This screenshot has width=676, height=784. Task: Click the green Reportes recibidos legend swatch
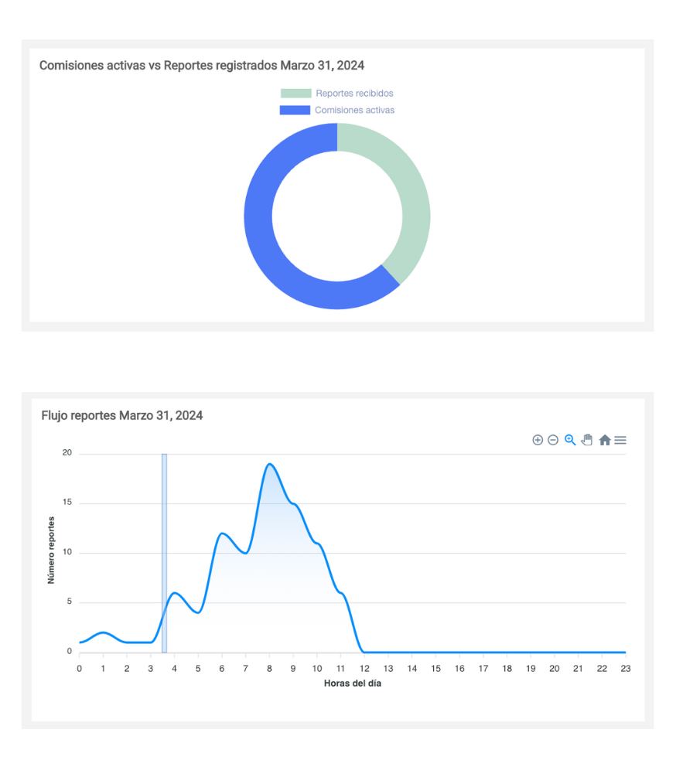tap(295, 94)
